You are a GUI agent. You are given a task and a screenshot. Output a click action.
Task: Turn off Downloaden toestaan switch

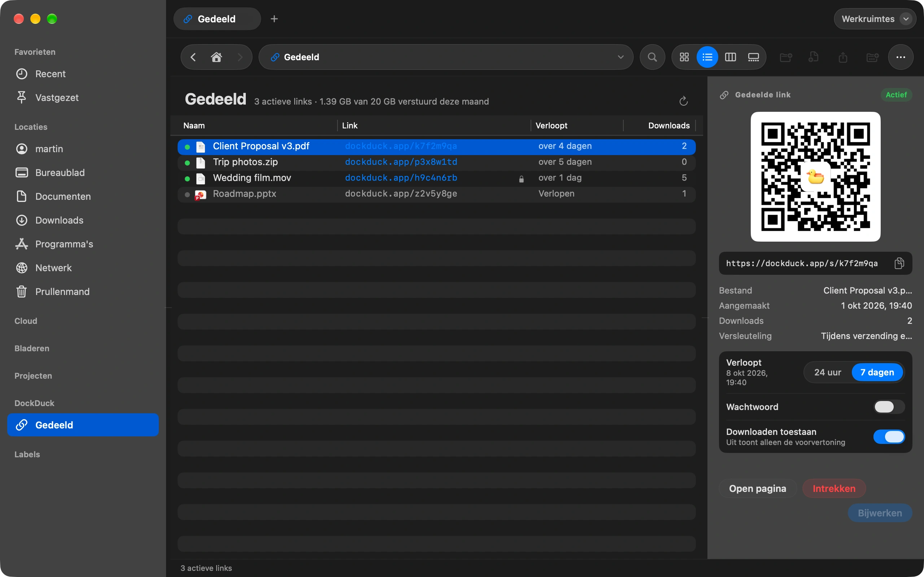point(889,437)
